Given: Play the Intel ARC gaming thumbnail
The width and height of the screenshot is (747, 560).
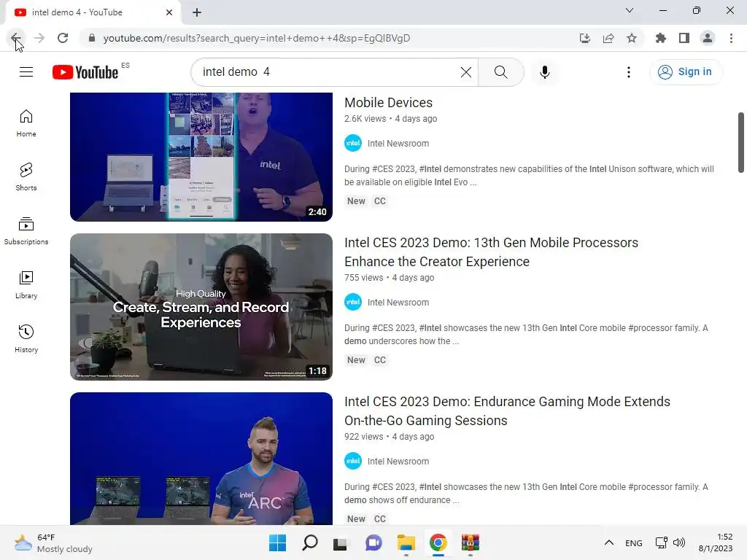Looking at the screenshot, I should click(x=201, y=459).
